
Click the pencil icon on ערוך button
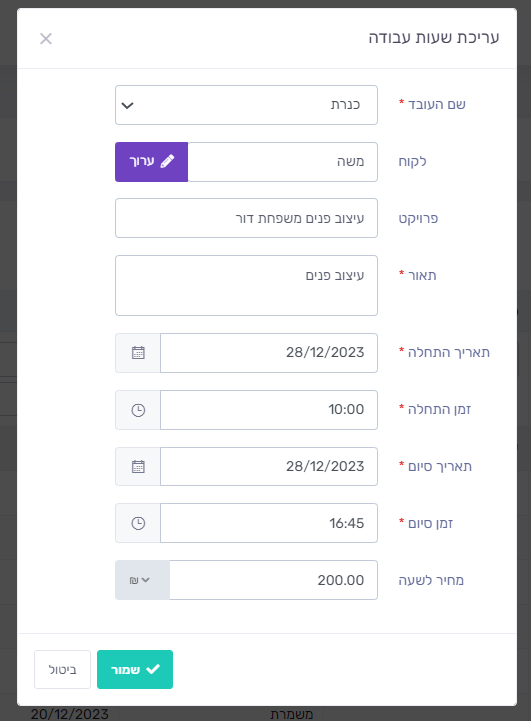pyautogui.click(x=167, y=161)
